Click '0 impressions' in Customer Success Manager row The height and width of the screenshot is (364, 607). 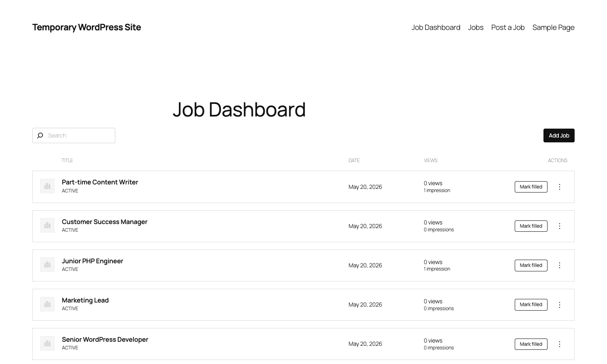(x=439, y=230)
